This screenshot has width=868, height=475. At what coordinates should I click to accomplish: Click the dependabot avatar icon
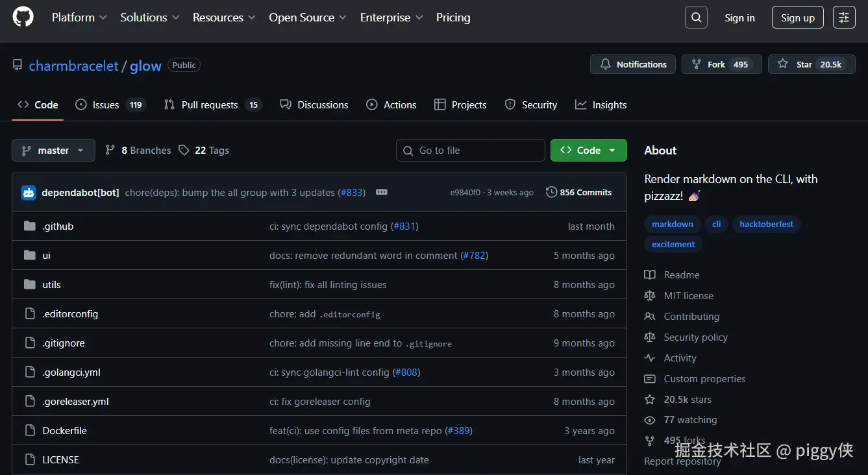coord(29,193)
